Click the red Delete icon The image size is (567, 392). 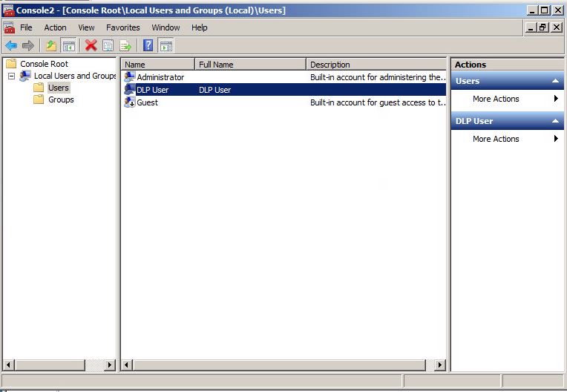pyautogui.click(x=91, y=45)
